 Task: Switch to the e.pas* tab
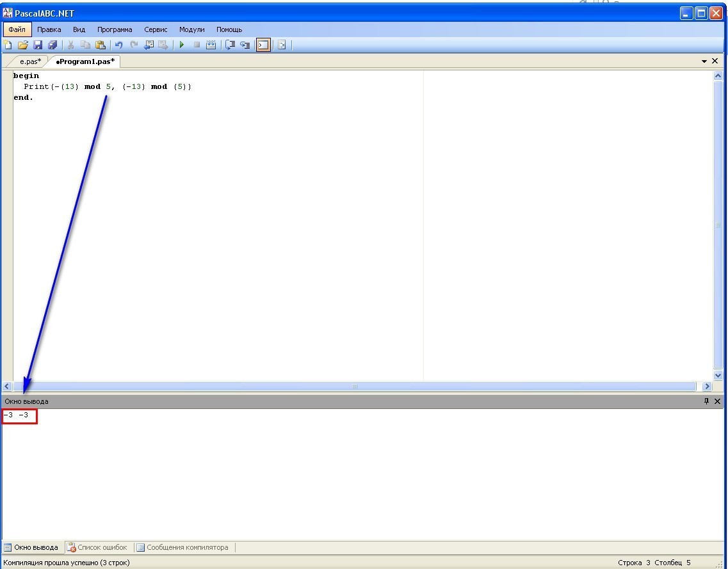click(x=30, y=61)
